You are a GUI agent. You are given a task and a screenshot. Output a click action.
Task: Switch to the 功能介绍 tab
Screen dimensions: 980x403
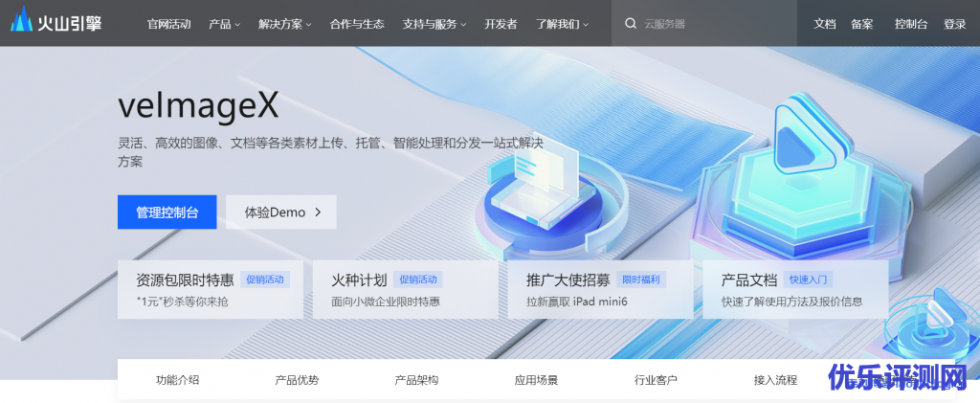[177, 380]
